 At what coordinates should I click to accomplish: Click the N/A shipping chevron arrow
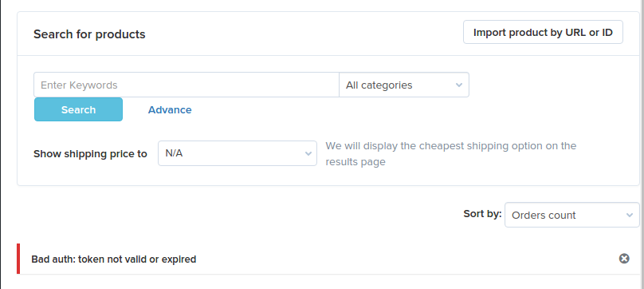point(308,153)
